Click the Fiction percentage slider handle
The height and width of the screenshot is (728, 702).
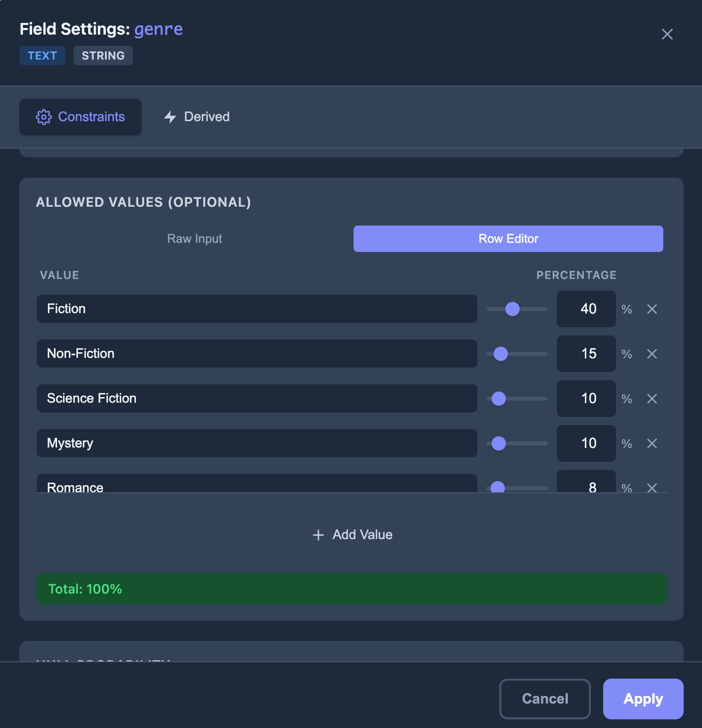pyautogui.click(x=512, y=309)
